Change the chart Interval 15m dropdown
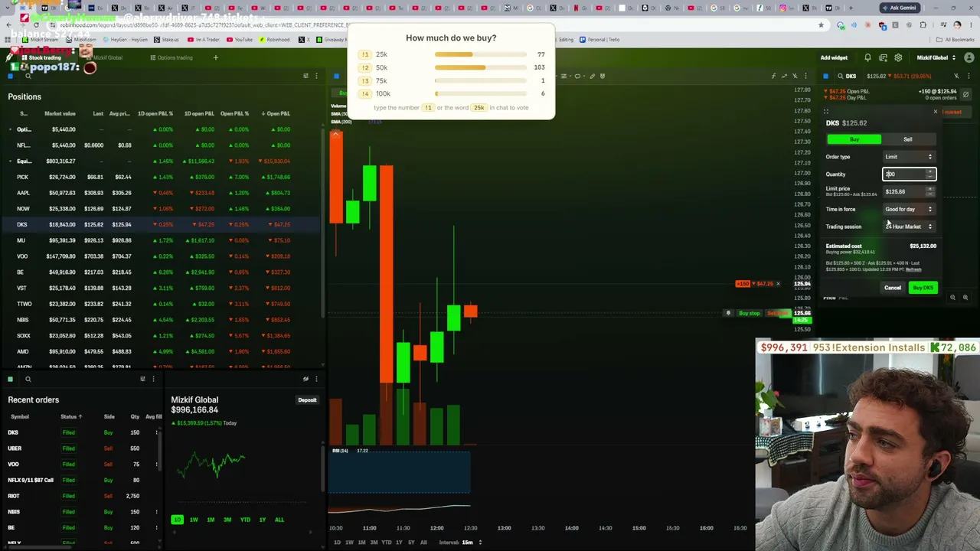The width and height of the screenshot is (980, 551). coord(462,543)
